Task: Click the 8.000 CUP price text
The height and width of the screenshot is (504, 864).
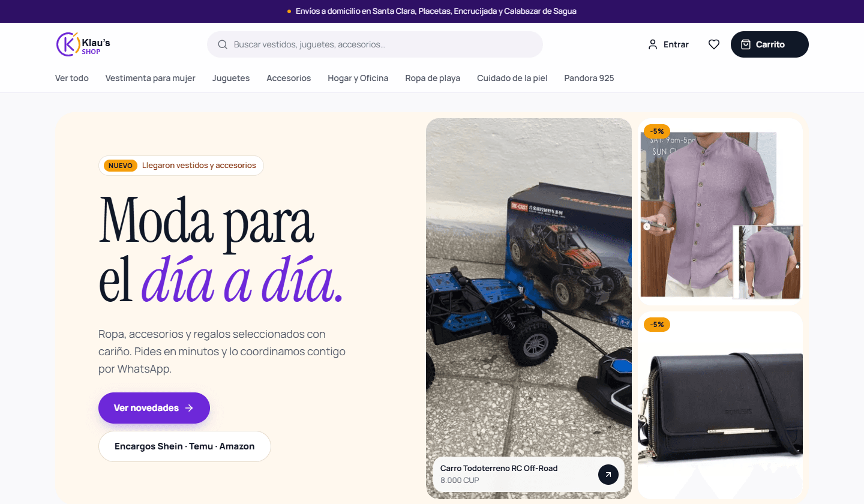Action: coord(460,481)
